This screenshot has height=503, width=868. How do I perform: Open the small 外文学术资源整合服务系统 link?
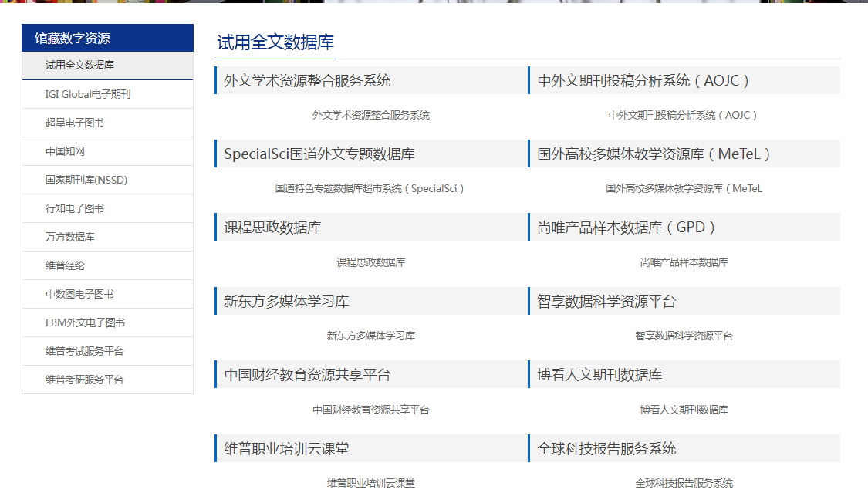(371, 115)
